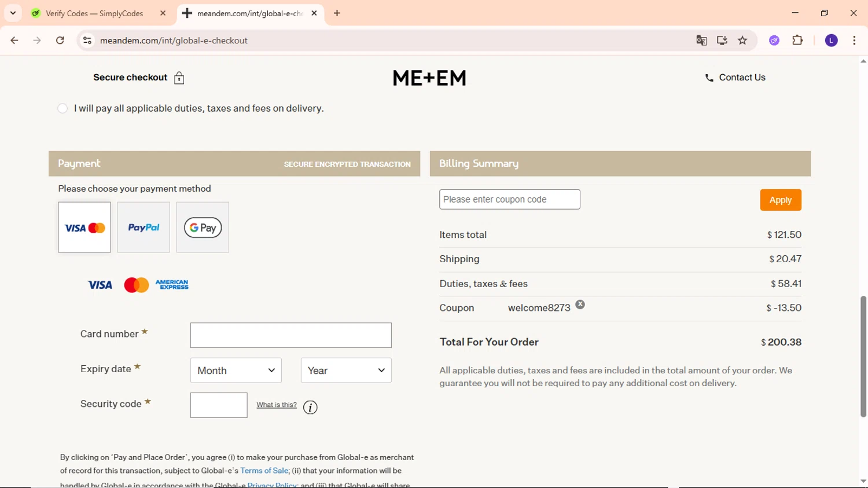Open the Chrome three-dot menu
This screenshot has width=868, height=488.
(x=854, y=41)
